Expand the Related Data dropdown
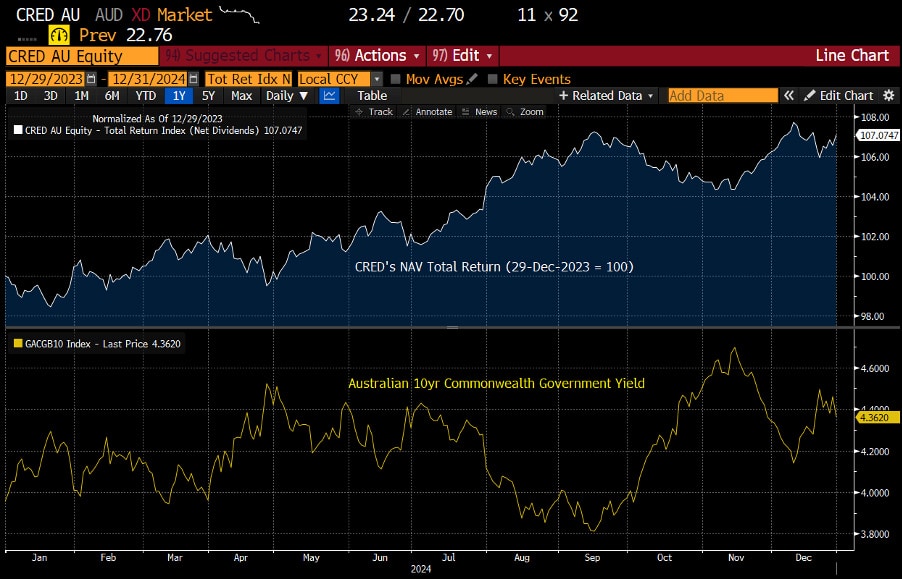 (x=606, y=95)
